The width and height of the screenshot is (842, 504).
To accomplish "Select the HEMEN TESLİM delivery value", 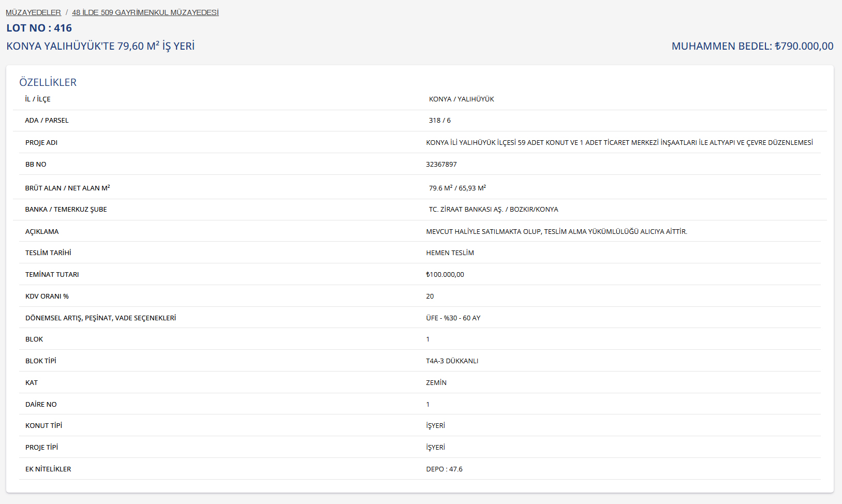I will click(450, 253).
